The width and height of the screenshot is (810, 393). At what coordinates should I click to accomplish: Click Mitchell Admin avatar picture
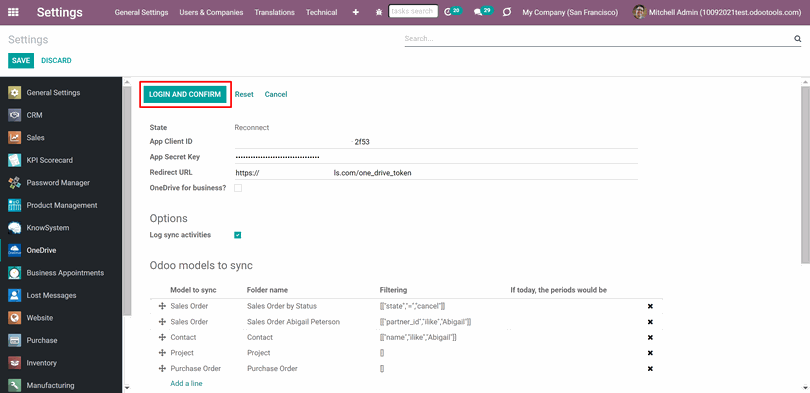coord(639,12)
